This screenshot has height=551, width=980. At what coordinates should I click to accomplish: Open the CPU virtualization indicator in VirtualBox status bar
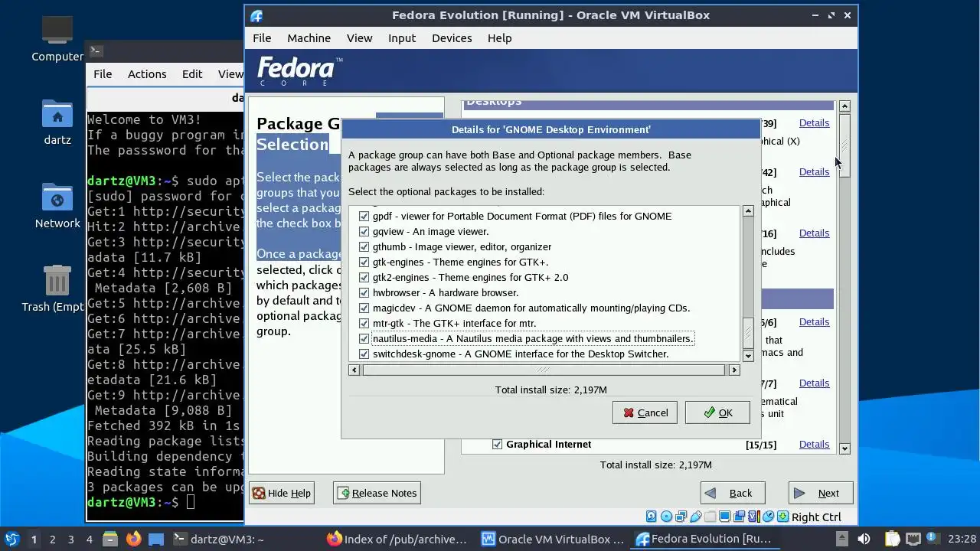pos(754,517)
